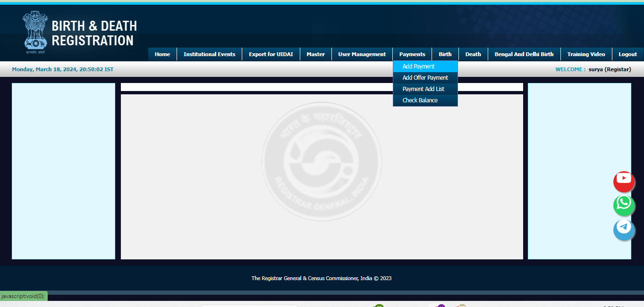Log out of the registration portal
Viewport: 644px width, 307px height.
pyautogui.click(x=627, y=54)
